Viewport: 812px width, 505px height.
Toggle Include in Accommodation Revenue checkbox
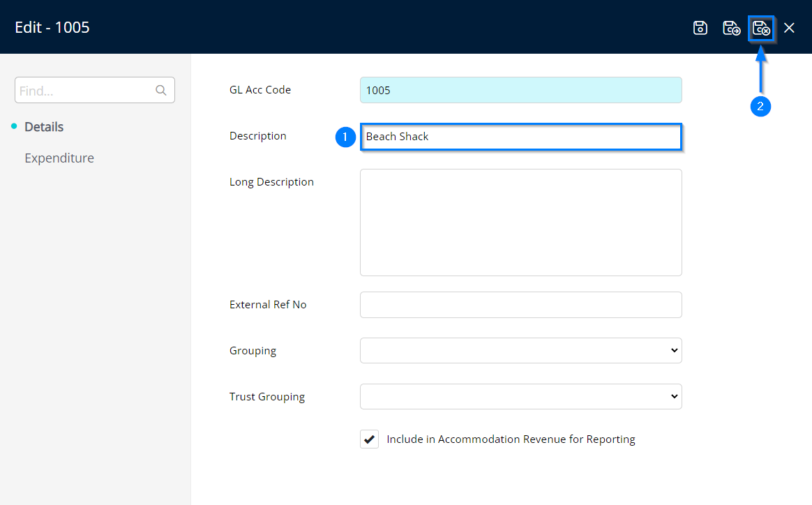[369, 439]
